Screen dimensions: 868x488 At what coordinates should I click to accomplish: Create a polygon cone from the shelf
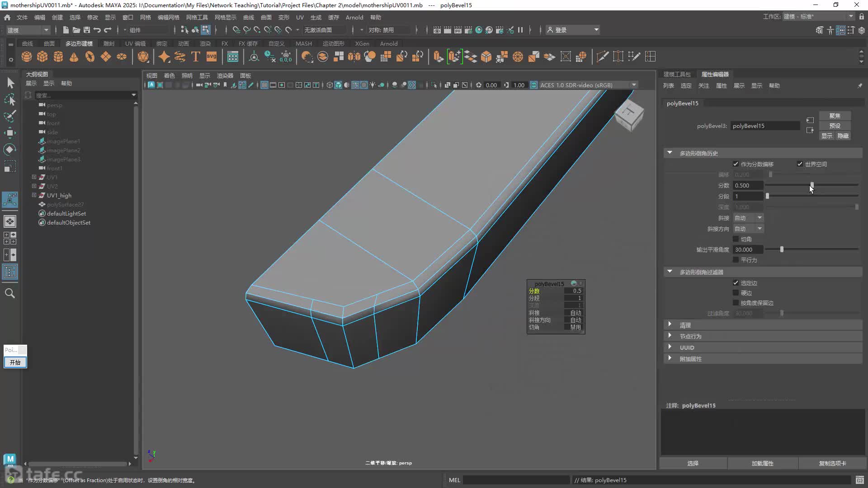[x=74, y=56]
